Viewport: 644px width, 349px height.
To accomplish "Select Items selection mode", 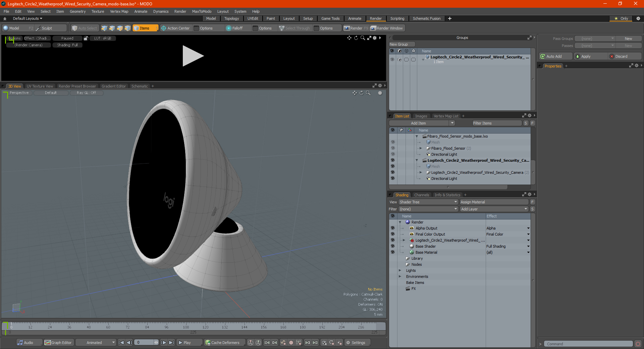I will pyautogui.click(x=145, y=28).
